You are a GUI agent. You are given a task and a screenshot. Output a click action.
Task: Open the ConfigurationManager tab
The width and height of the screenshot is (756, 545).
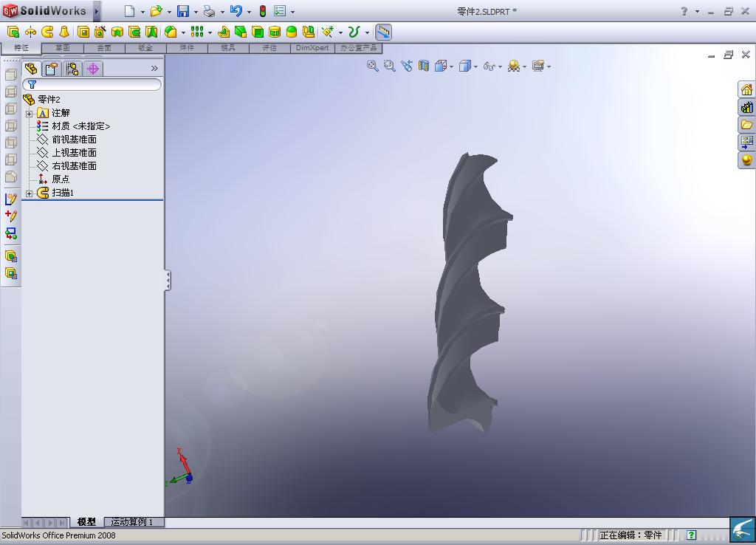click(x=72, y=69)
